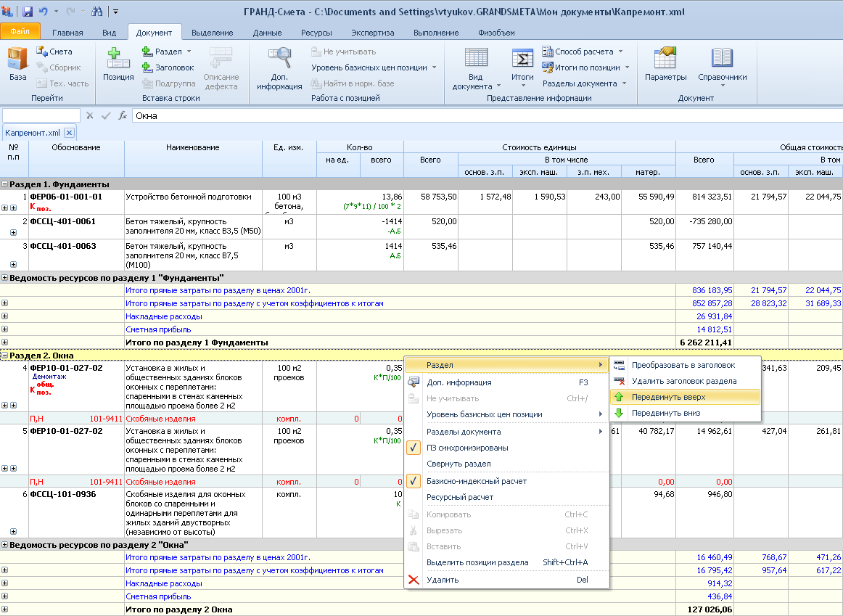Save the document via the quick-access floppy icon
Screen dimensions: 843x616
(x=28, y=12)
